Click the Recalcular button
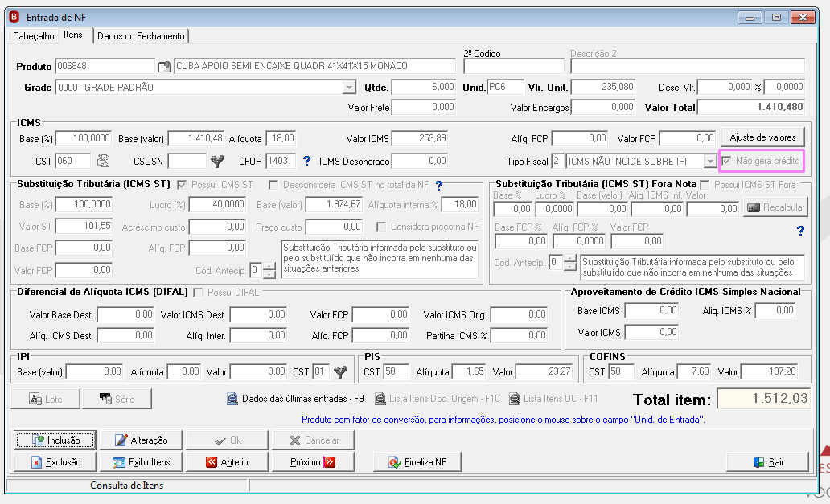The width and height of the screenshot is (830, 504). 775,207
